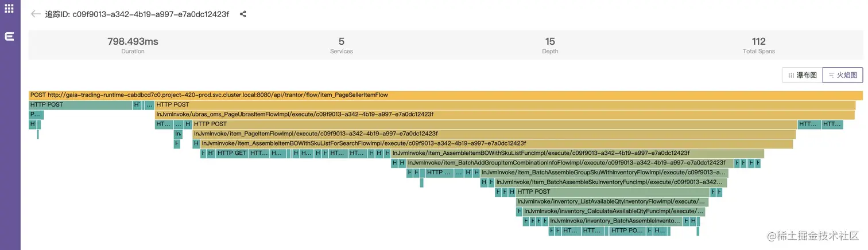
Task: Click the 15 Depth statistic
Action: click(550, 41)
